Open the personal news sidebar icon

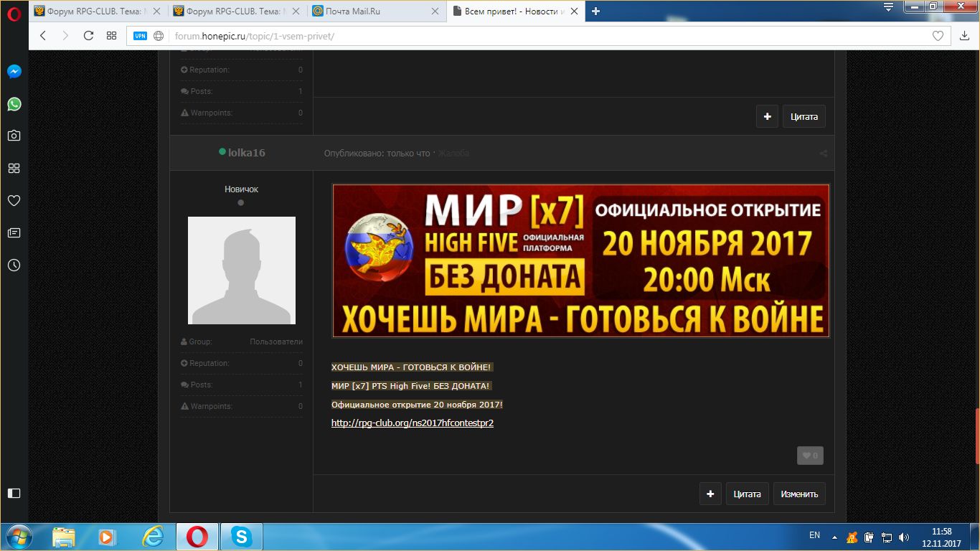coord(14,232)
